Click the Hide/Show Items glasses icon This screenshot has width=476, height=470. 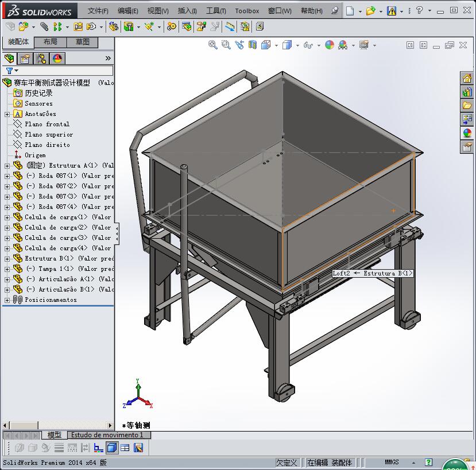pyautogui.click(x=308, y=45)
